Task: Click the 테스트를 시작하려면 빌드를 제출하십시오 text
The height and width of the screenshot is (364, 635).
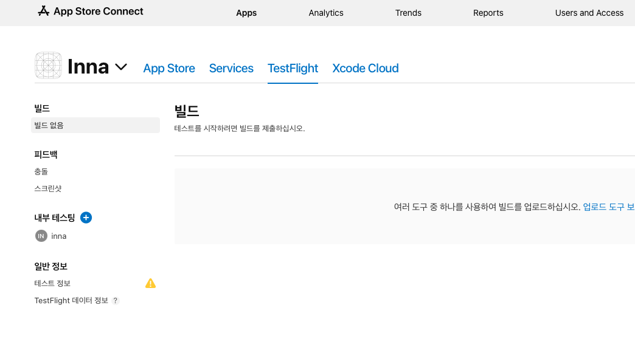Action: tap(240, 128)
